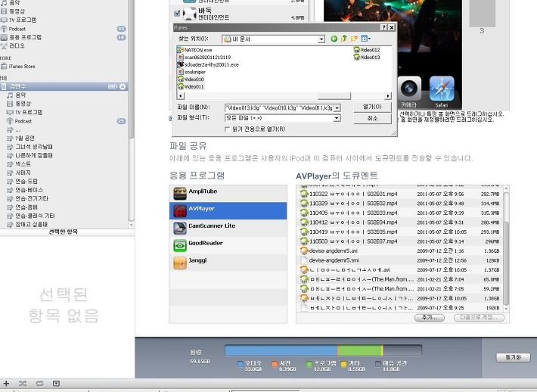Image resolution: width=537 pixels, height=392 pixels.
Task: Select the devise-angdemr5.avi document
Action: [399, 250]
